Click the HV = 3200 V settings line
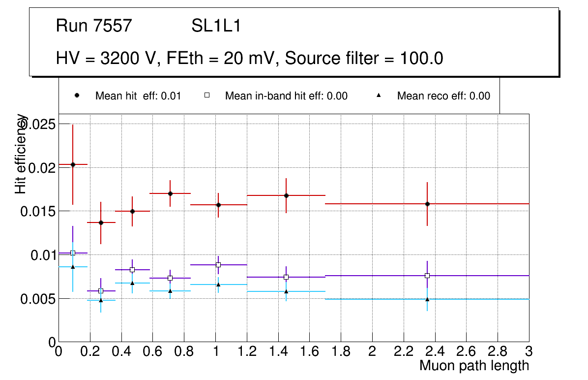 pos(250,59)
